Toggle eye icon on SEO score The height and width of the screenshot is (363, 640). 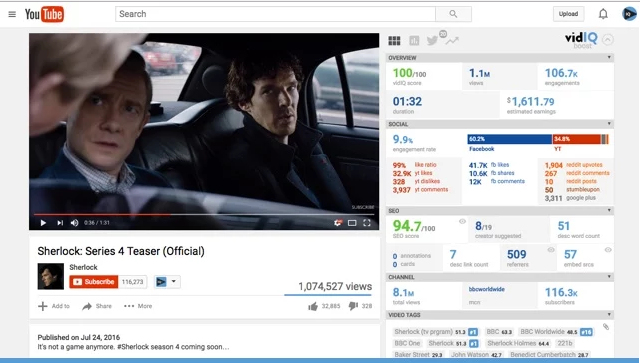462,221
